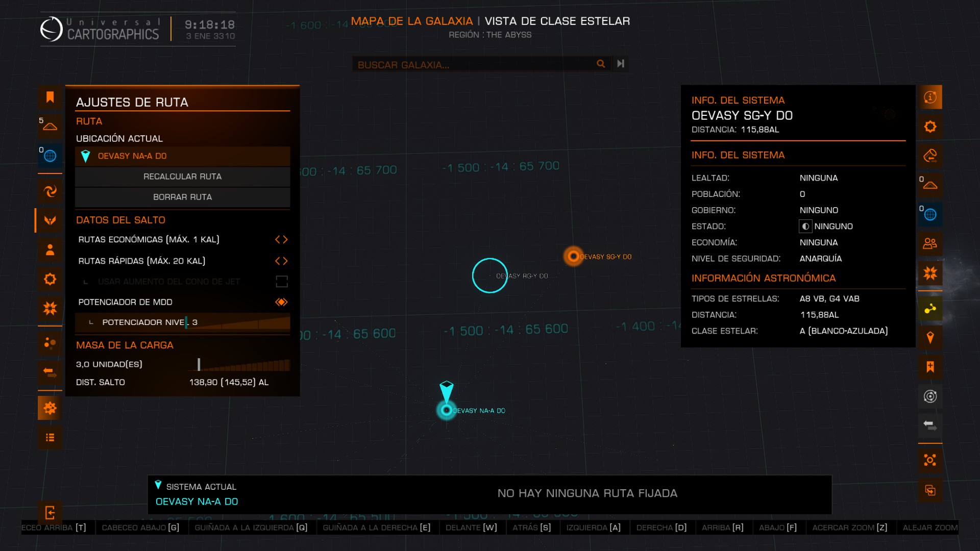The width and height of the screenshot is (980, 551).
Task: Add bookmark using right sidebar bookmark icon
Action: coord(930,367)
